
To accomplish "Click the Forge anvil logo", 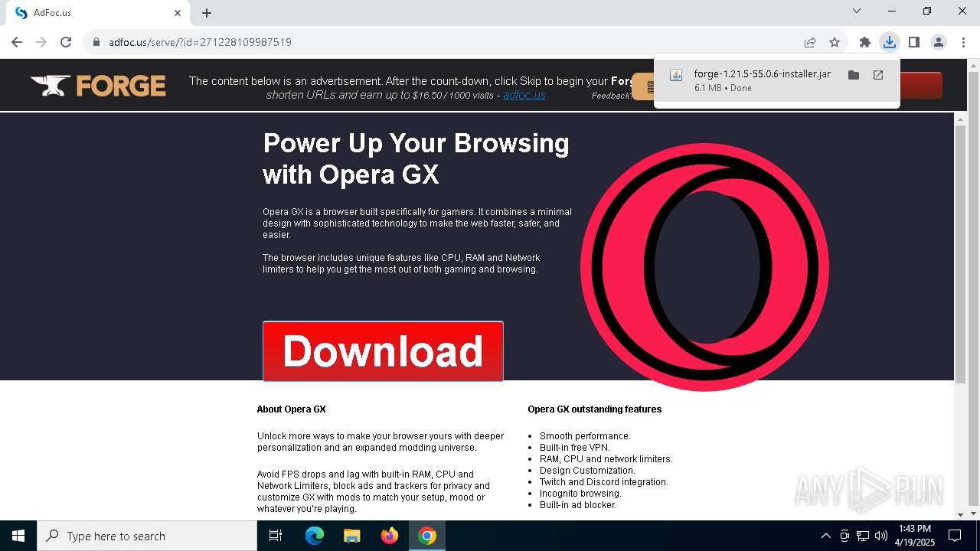I will point(98,86).
